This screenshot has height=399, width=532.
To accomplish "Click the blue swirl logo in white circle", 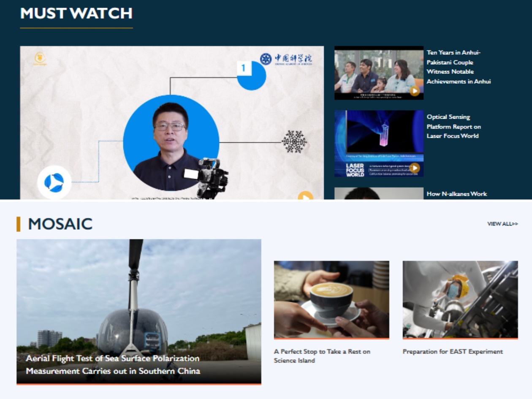I will click(x=54, y=182).
